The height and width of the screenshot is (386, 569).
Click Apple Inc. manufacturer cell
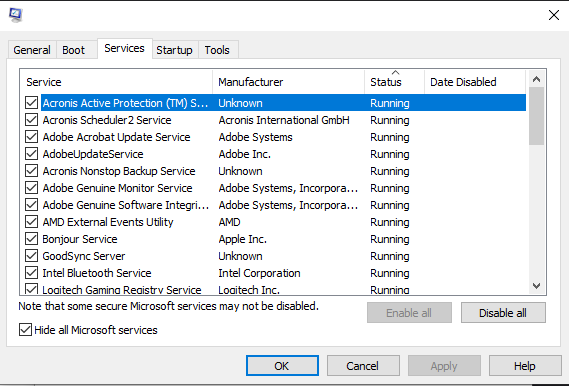(242, 239)
